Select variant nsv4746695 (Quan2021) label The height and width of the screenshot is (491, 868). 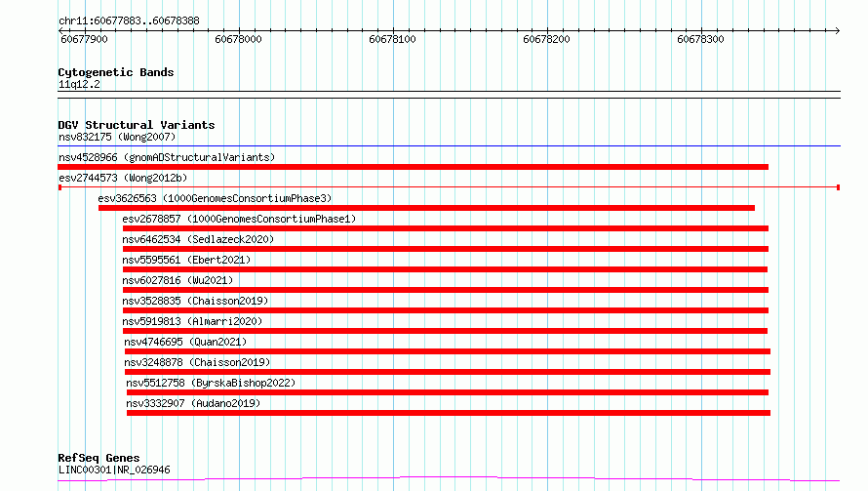[x=185, y=342]
